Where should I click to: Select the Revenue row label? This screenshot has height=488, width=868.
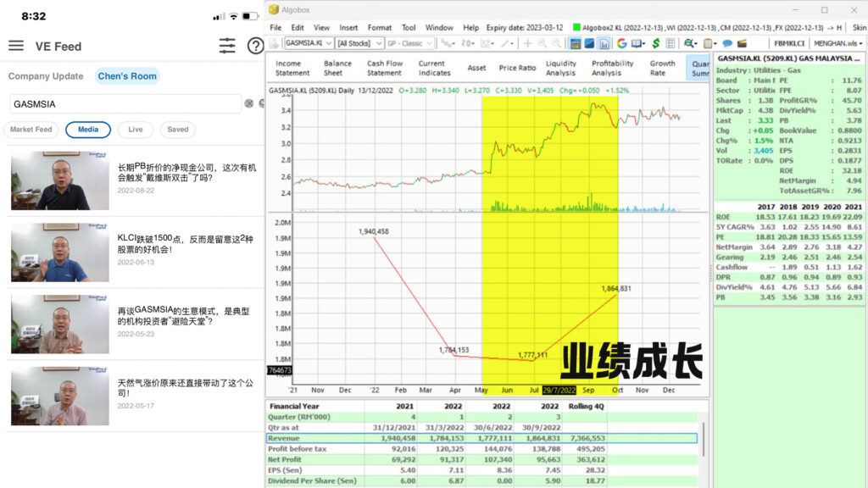(x=283, y=438)
